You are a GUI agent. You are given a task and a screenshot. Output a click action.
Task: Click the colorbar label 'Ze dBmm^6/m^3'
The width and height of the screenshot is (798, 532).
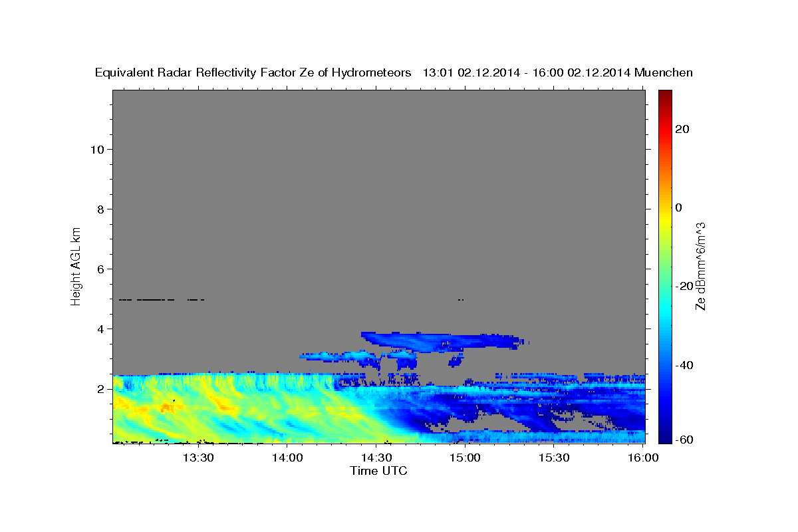(700, 266)
